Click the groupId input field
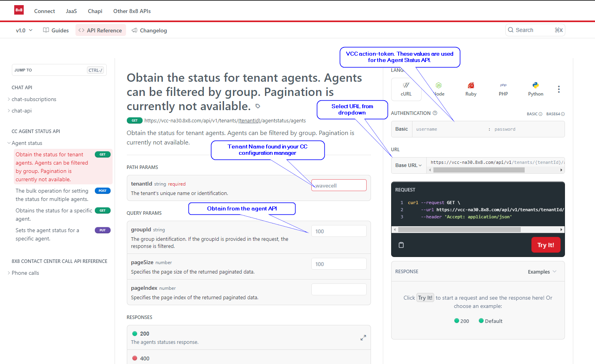 tap(339, 231)
